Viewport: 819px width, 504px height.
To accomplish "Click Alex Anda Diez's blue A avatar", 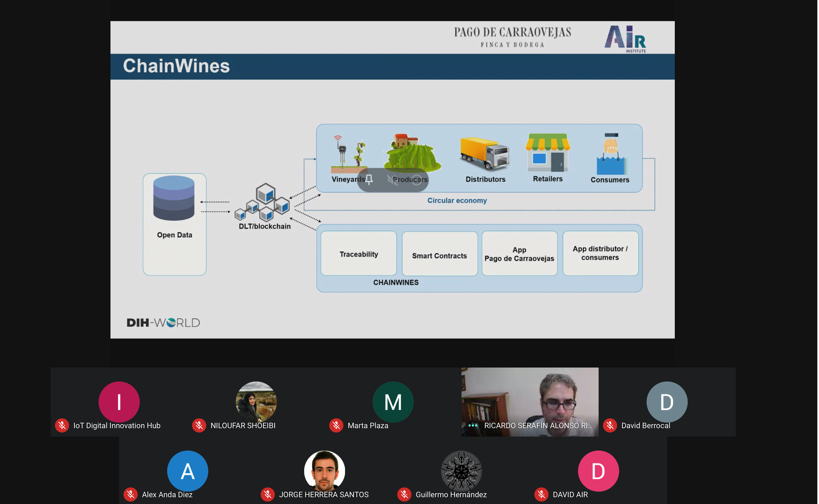I will [187, 471].
